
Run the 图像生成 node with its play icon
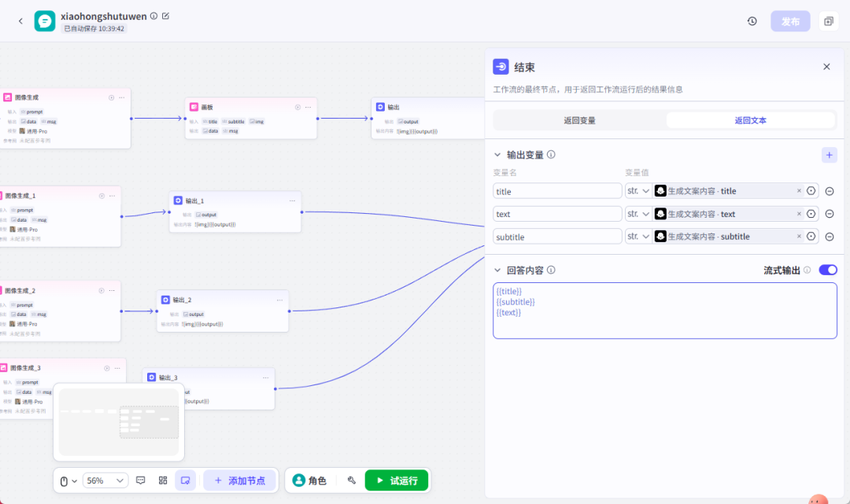(x=111, y=98)
